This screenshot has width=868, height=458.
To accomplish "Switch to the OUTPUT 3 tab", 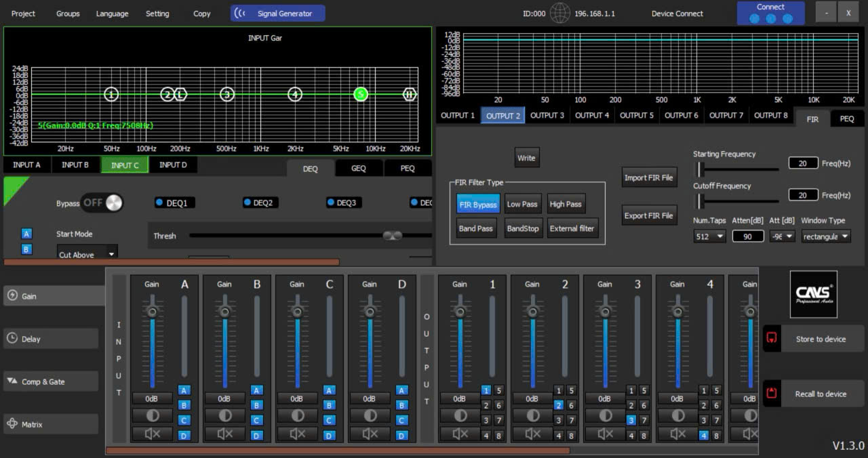I will point(547,115).
